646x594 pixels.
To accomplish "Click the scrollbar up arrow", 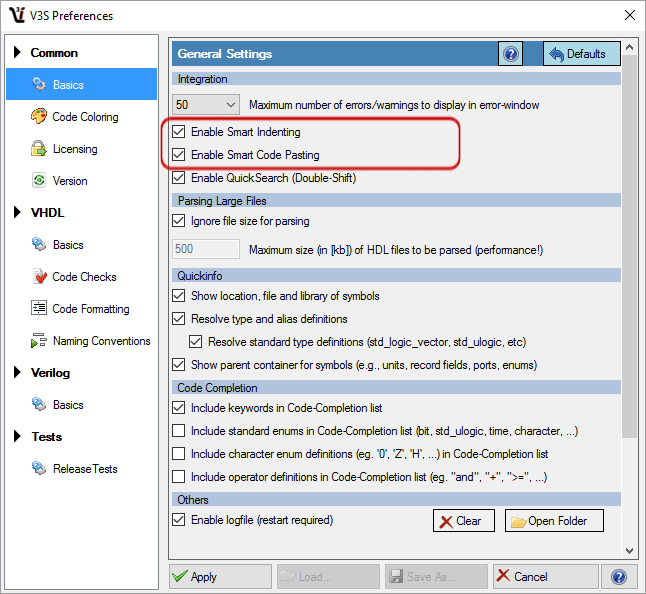I will point(629,47).
